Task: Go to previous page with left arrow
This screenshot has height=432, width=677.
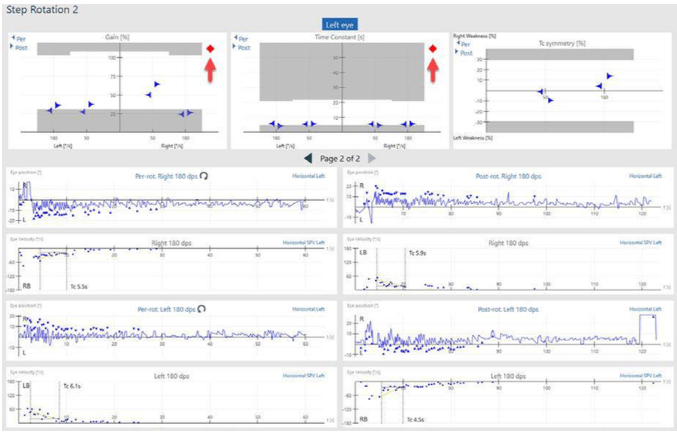Action: tap(309, 158)
